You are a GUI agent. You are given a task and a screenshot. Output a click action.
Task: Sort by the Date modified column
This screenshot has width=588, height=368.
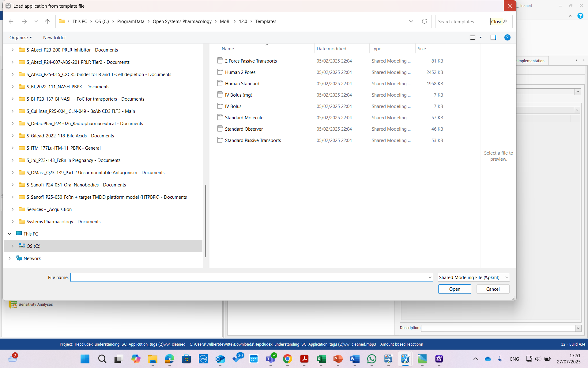[331, 49]
